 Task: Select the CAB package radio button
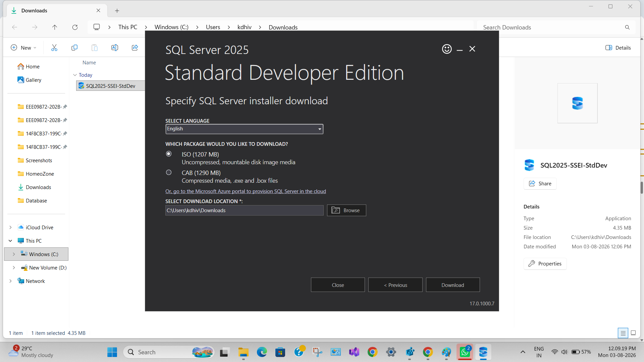pos(169,172)
